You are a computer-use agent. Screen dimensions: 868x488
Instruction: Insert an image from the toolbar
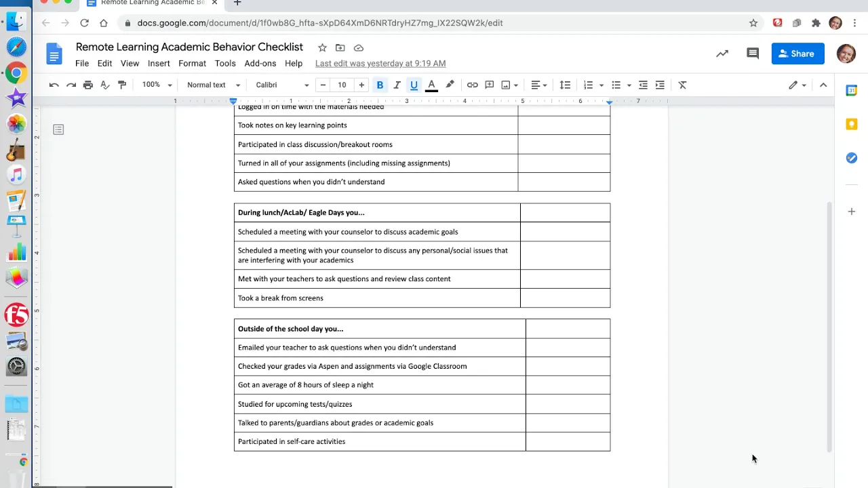(x=505, y=85)
